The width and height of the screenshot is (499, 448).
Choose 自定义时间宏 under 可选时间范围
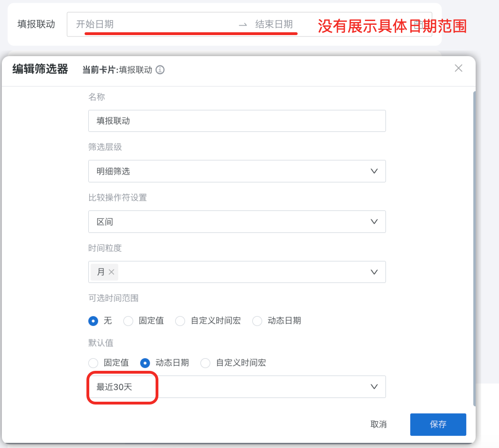(180, 321)
